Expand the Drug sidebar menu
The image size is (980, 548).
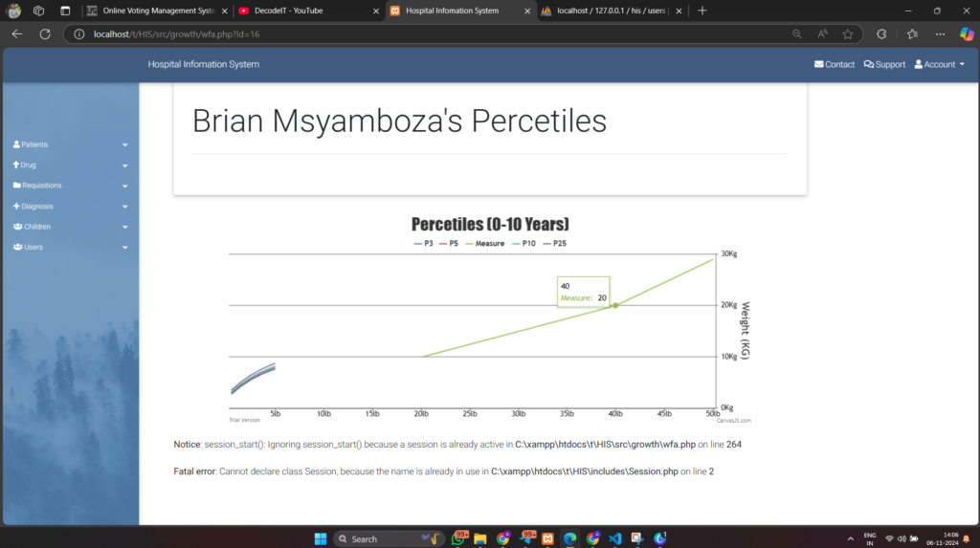click(x=70, y=164)
